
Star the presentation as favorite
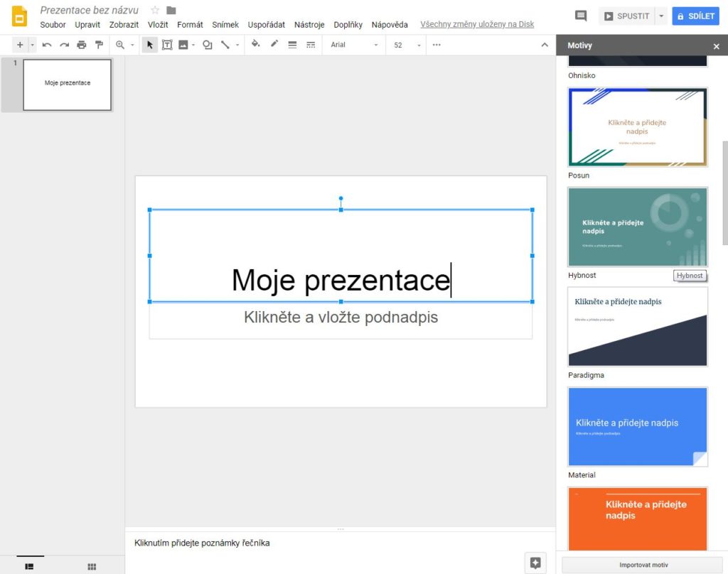click(x=155, y=10)
